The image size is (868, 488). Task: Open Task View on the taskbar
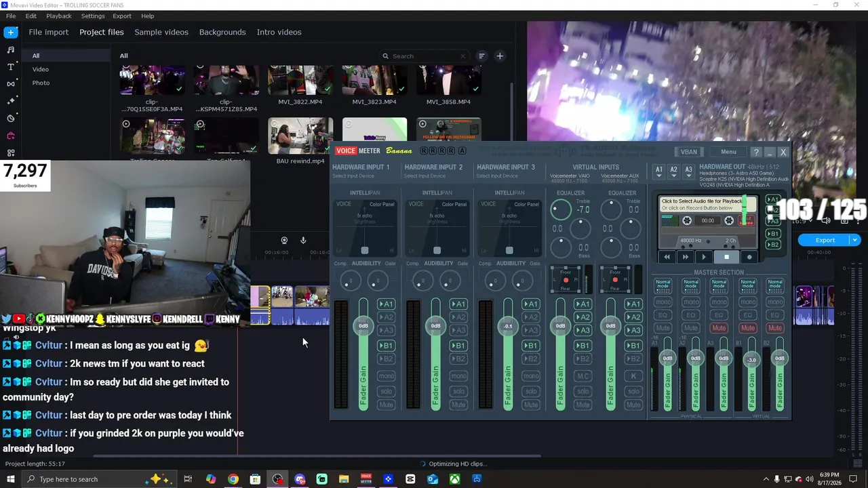click(x=189, y=479)
